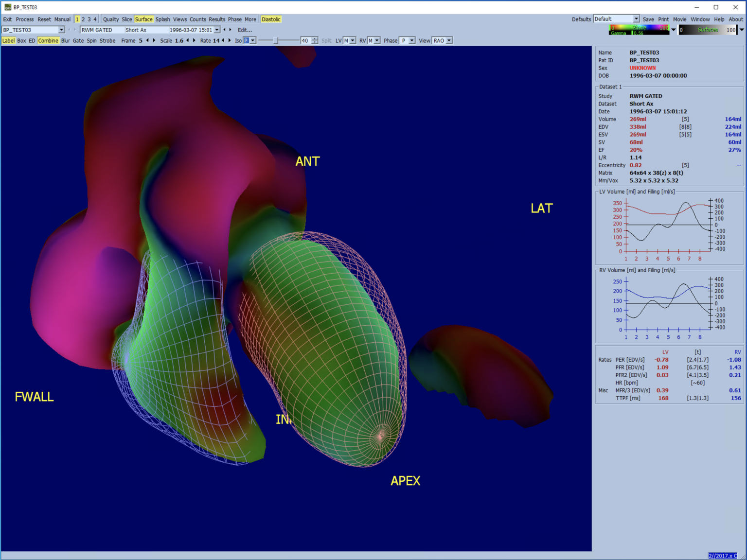Activate the Blur function
Viewport: 747px width, 560px height.
point(66,40)
